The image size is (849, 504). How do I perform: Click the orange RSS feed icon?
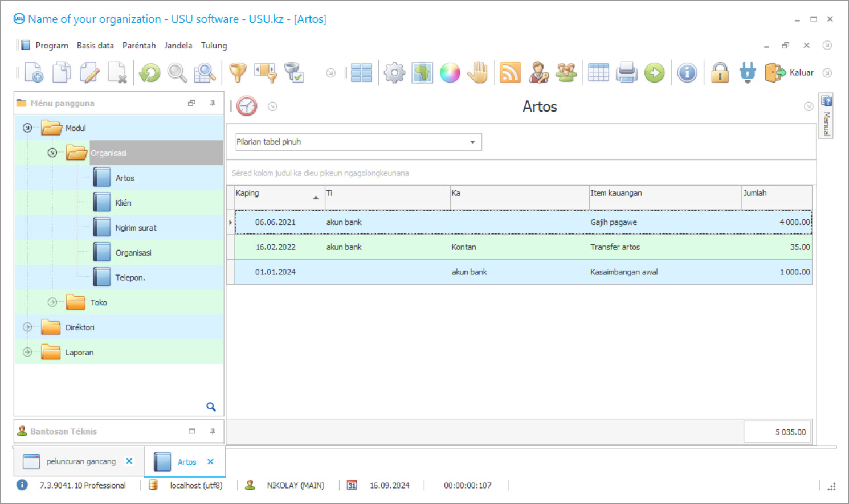pos(510,73)
